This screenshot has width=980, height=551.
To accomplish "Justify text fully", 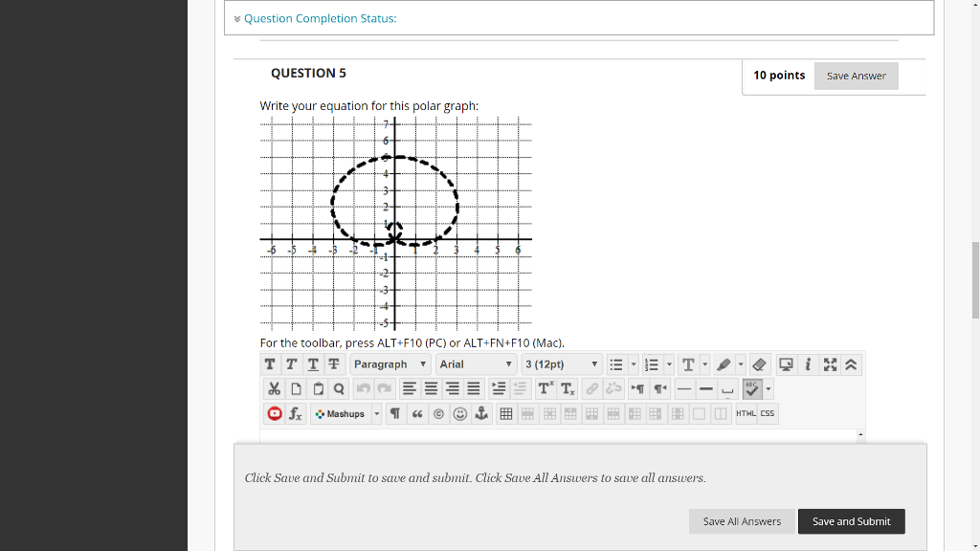I will 474,389.
